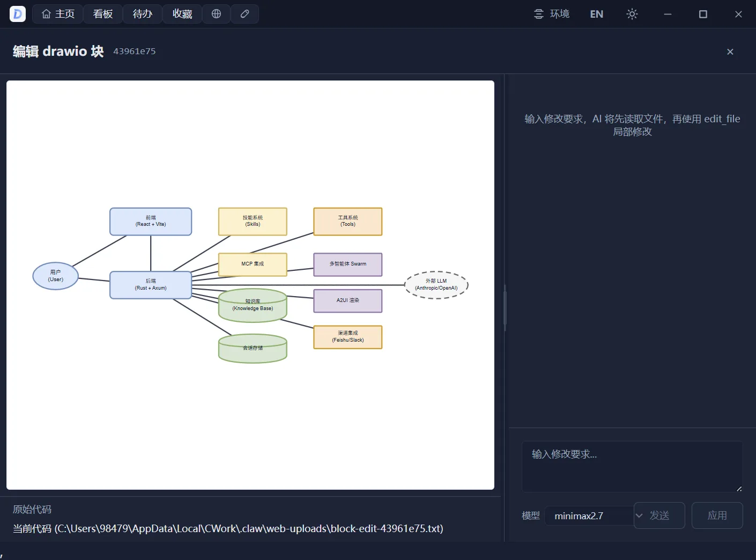756x560 pixels.
Task: Click the 原始代码 label
Action: (x=32, y=510)
